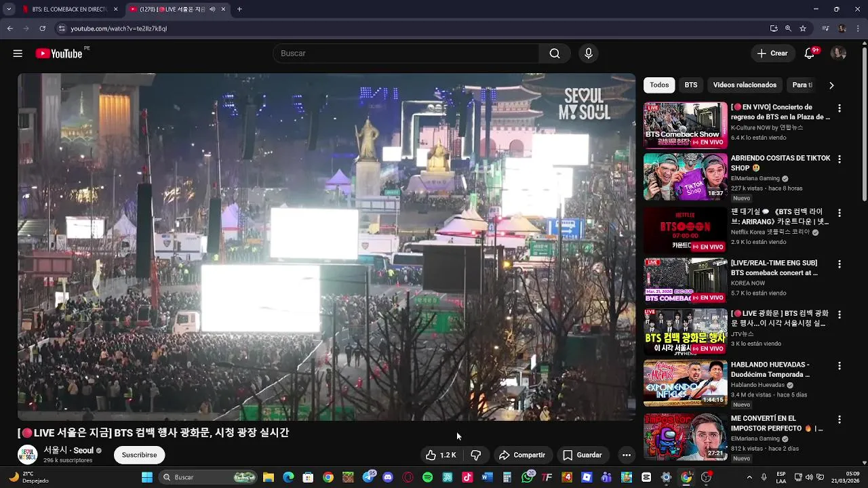Show next filter chips with arrow
Image resolution: width=868 pixels, height=488 pixels.
click(x=831, y=85)
